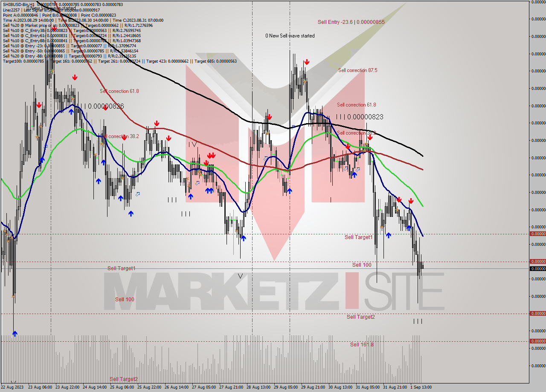Click the 24 Aug 14:00 time axis label
Screen dimensions: 546x392
[x=95, y=387]
